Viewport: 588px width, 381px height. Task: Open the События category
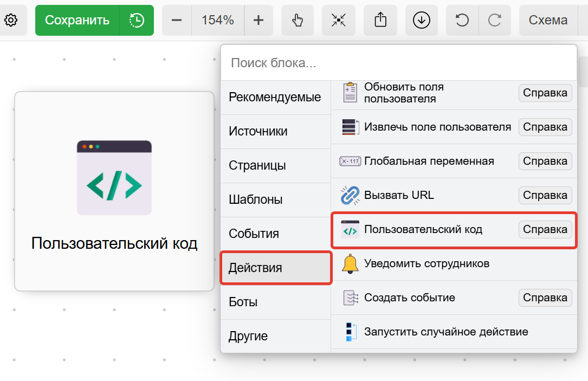275,234
